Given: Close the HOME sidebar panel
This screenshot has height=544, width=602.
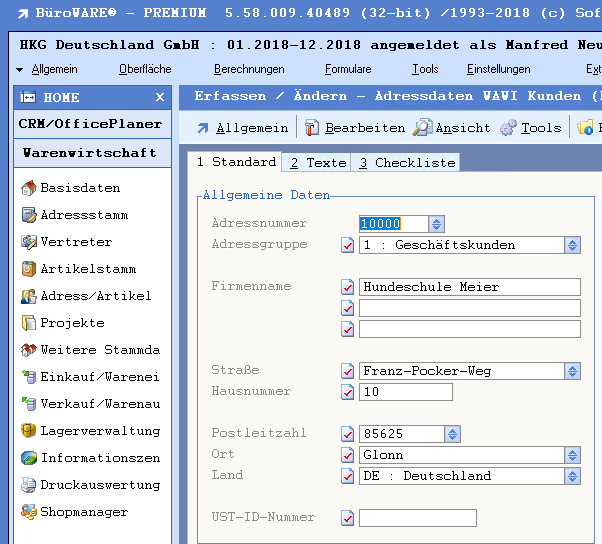Looking at the screenshot, I should coord(160,97).
